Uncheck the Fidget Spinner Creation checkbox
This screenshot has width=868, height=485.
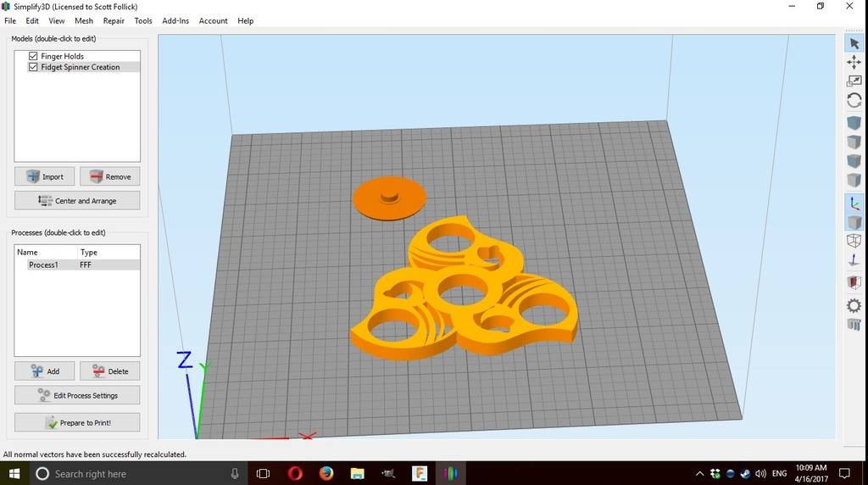[33, 67]
